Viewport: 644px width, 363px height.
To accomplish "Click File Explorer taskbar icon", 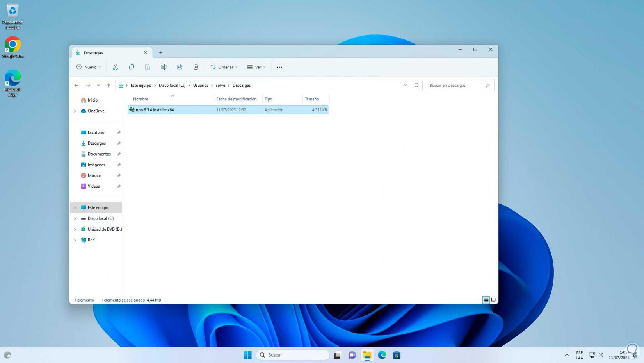I will coord(367,355).
